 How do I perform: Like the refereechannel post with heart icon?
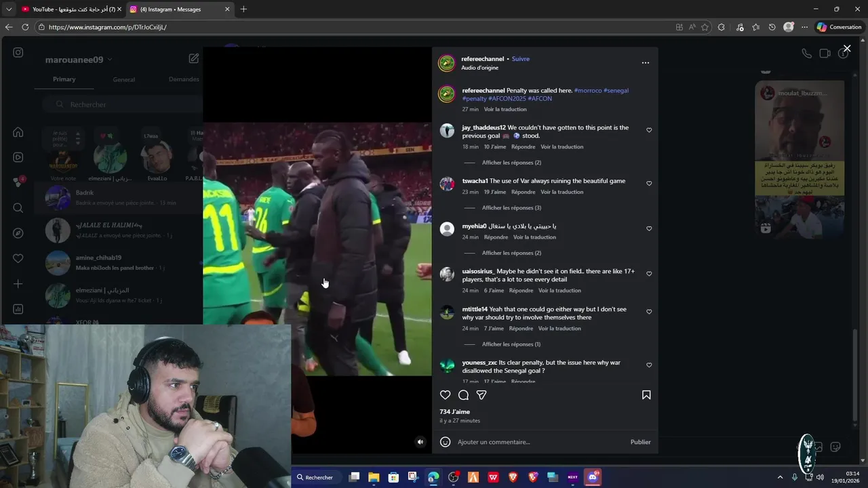click(446, 395)
